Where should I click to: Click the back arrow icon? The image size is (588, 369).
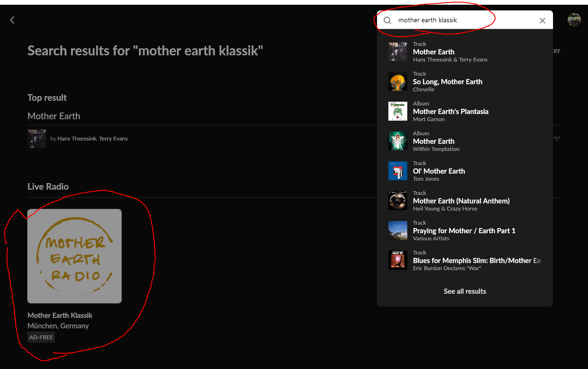coord(12,20)
